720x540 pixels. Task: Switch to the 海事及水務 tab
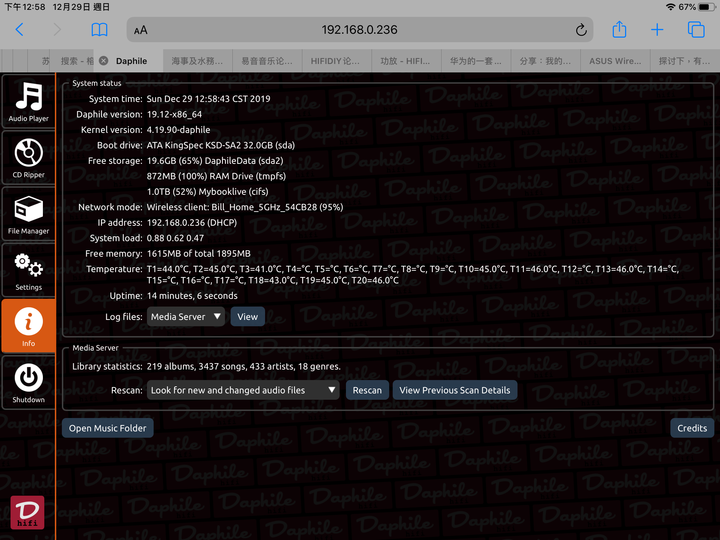click(197, 61)
